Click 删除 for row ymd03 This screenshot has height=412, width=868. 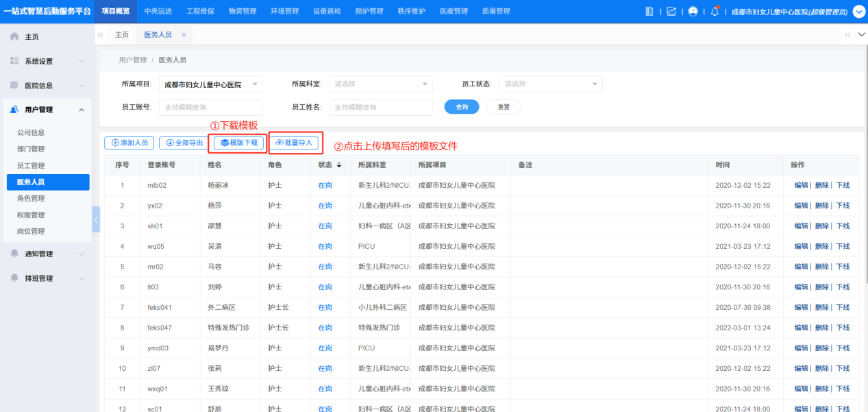(x=821, y=348)
